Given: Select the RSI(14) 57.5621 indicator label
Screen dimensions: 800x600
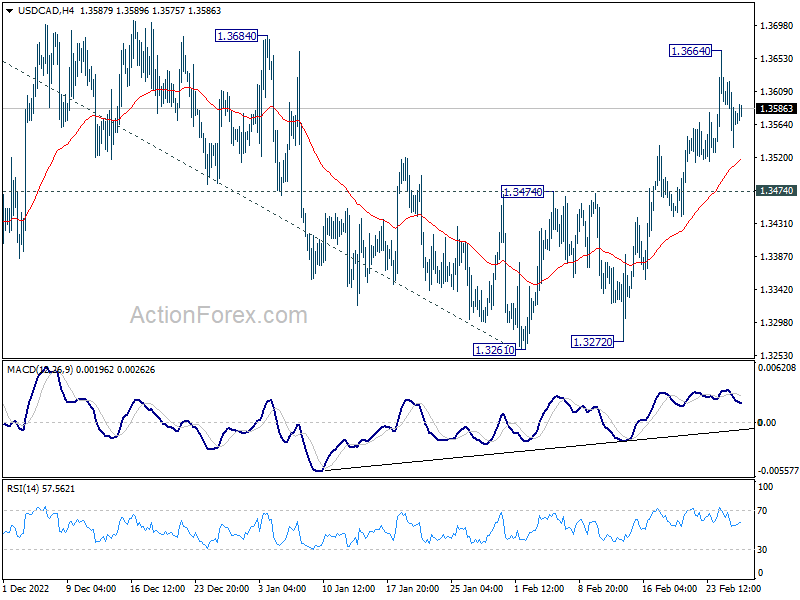Looking at the screenshot, I should pos(41,489).
